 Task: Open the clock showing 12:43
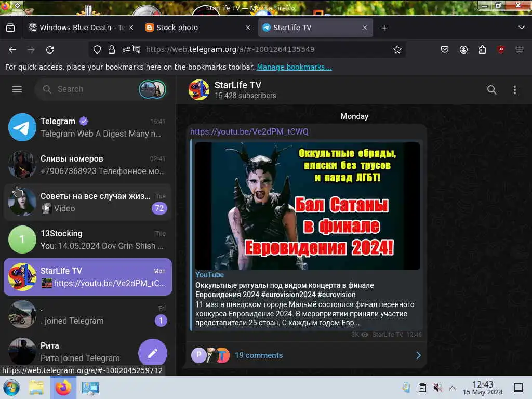click(x=483, y=388)
